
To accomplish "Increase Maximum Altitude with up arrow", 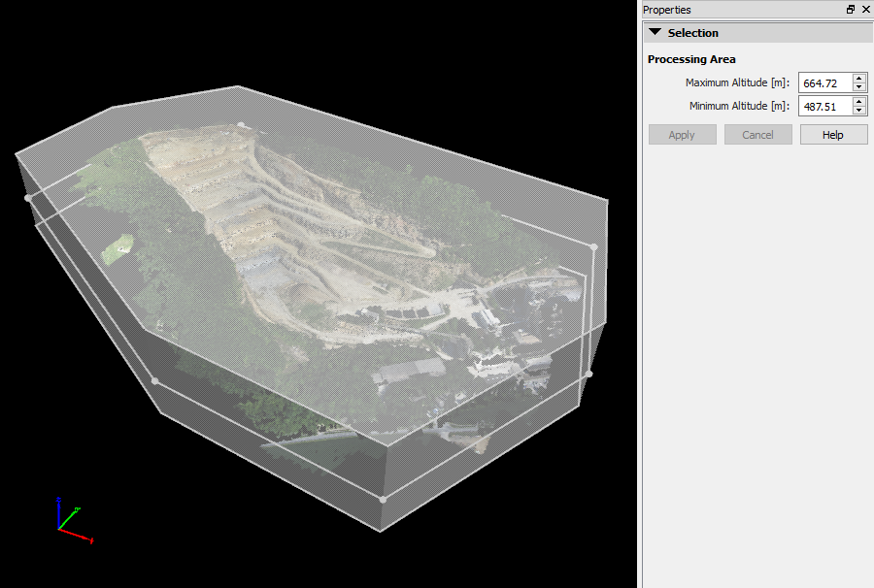I will point(859,79).
